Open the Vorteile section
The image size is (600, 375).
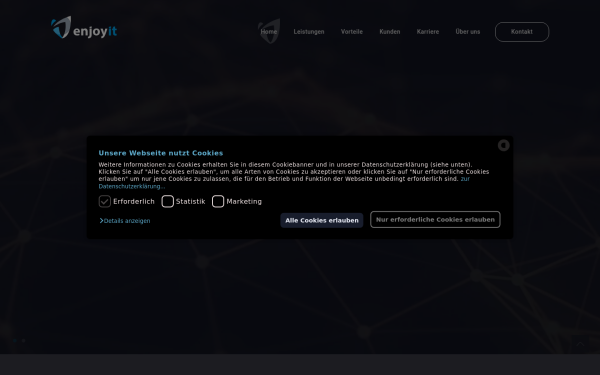click(x=352, y=32)
